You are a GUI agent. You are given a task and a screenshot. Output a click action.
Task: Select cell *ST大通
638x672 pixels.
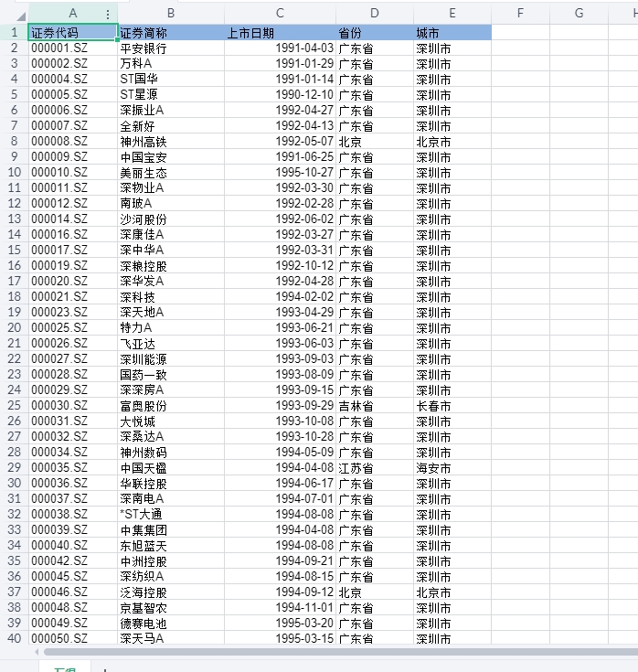tap(171, 514)
